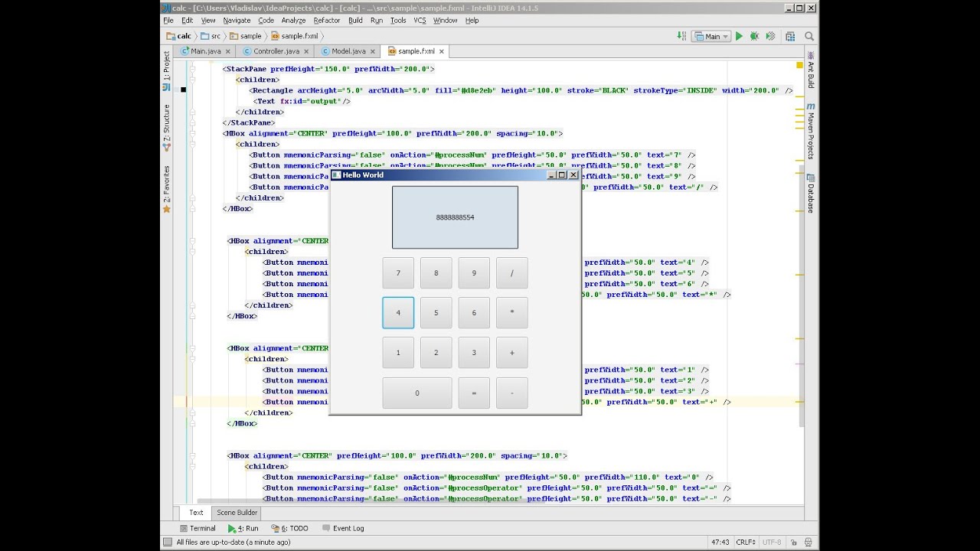Screen dimensions: 980x551
Task: Click the multiply button in Hello World
Action: click(512, 313)
